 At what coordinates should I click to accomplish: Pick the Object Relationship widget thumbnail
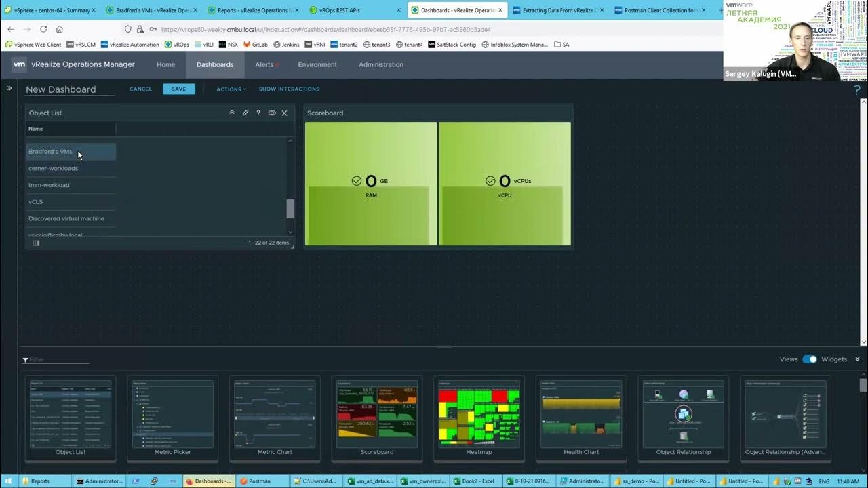pos(684,418)
